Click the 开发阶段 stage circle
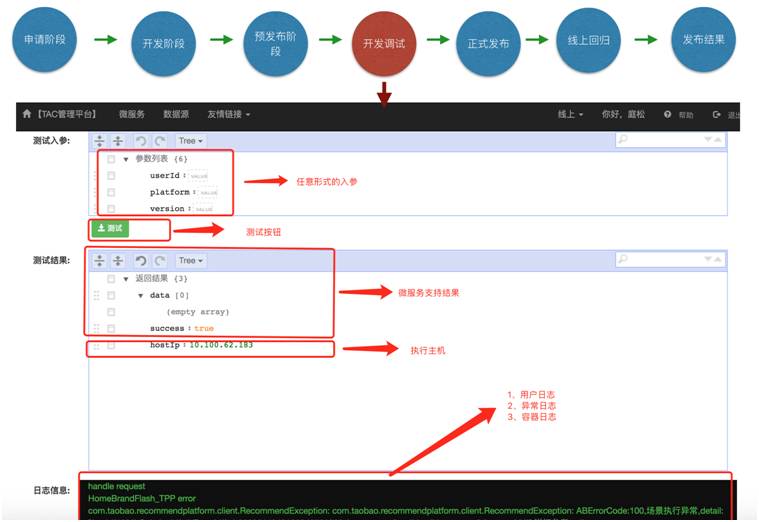The image size is (759, 522). [x=164, y=44]
